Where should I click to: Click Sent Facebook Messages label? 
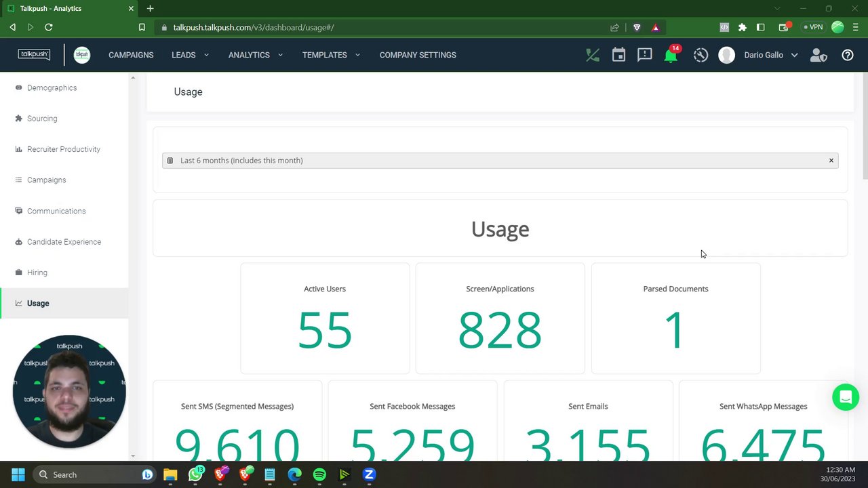(x=412, y=407)
